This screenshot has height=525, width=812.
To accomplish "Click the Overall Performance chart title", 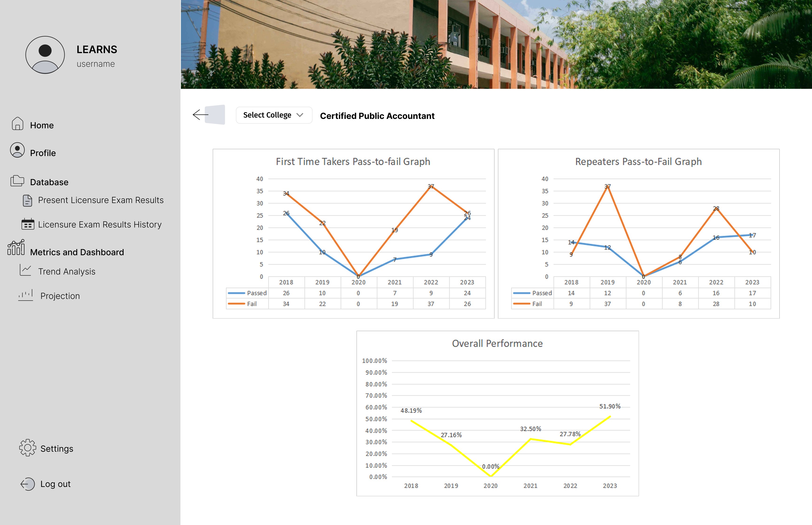I will 497,343.
